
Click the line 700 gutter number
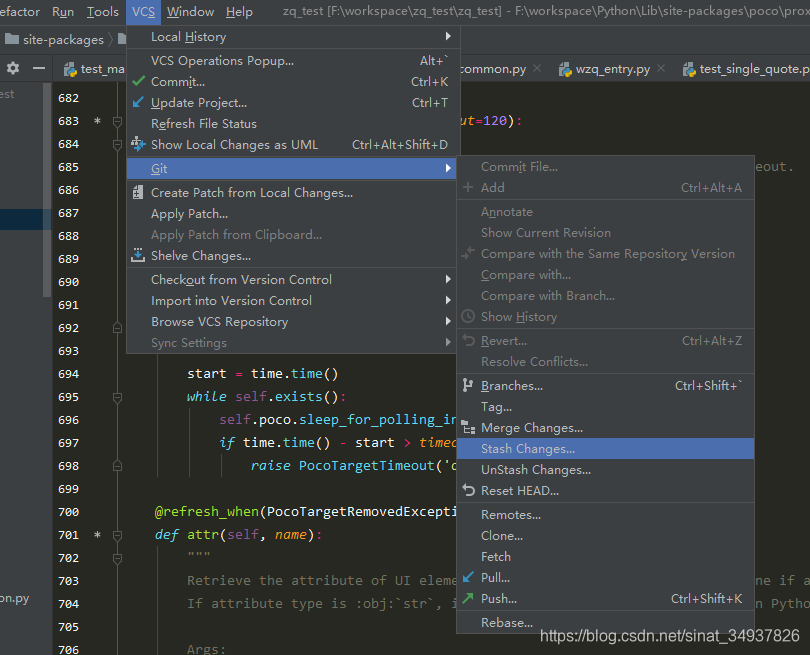pos(69,512)
